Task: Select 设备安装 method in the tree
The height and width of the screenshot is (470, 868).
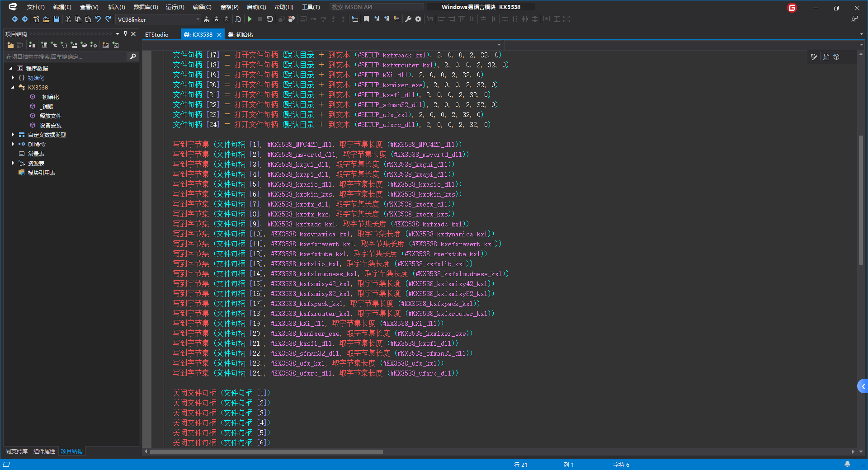Action: click(50, 126)
